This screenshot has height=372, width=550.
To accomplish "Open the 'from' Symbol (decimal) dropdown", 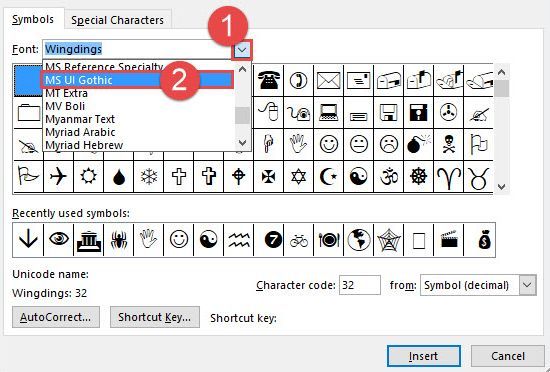I will point(528,285).
